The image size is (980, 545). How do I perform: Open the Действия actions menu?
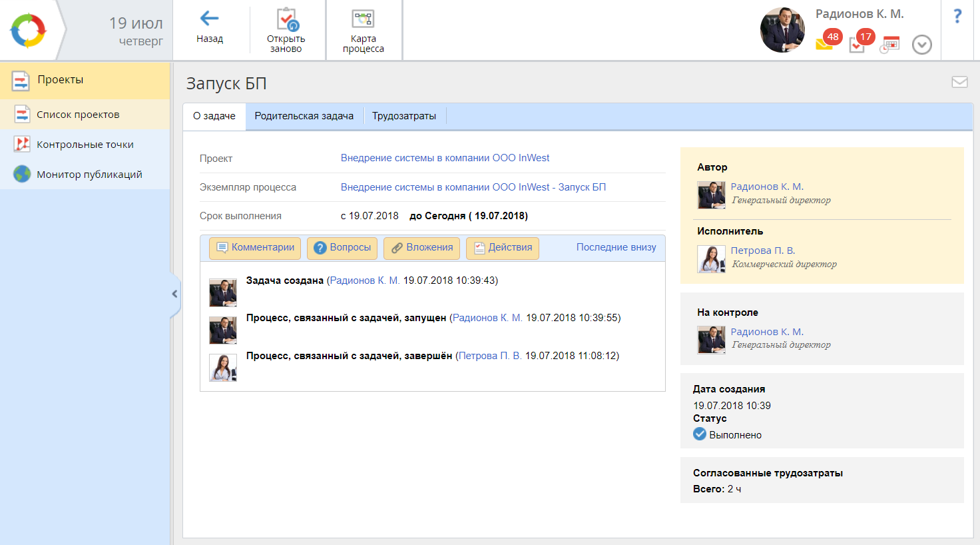pyautogui.click(x=503, y=248)
